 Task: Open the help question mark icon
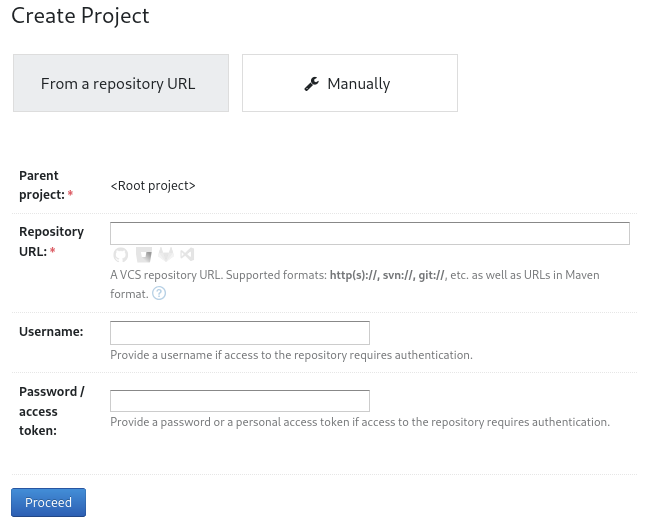(159, 293)
